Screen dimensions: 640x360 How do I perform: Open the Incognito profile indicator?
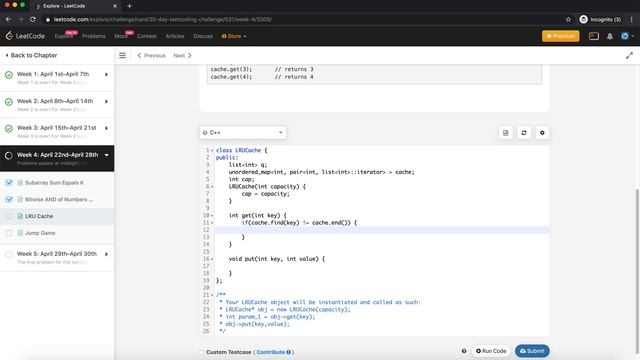coord(600,19)
